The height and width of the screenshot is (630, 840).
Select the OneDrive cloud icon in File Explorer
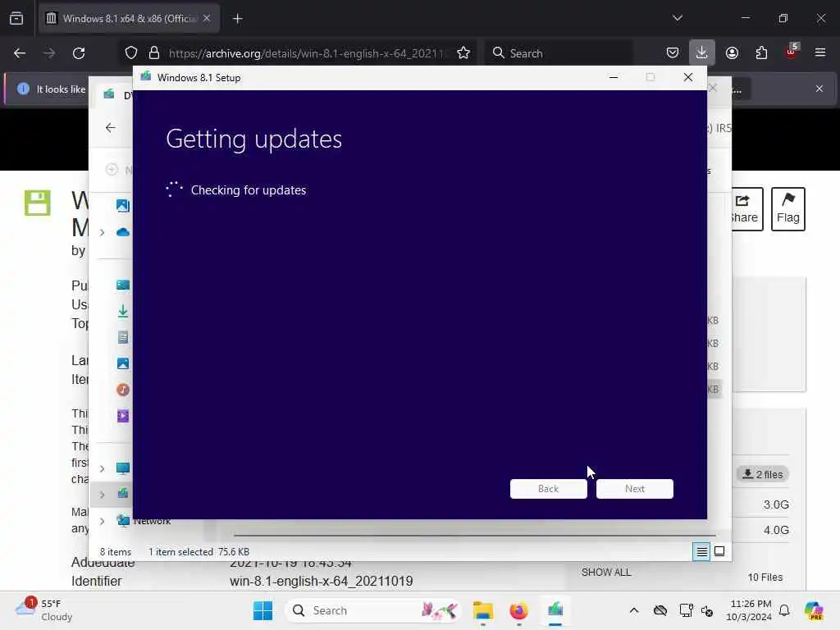tap(123, 232)
